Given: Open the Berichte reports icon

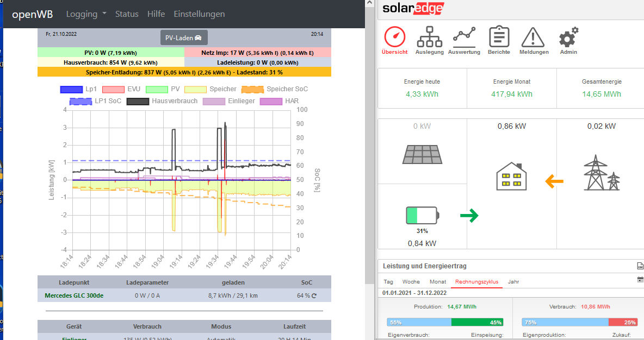Looking at the screenshot, I should point(499,38).
